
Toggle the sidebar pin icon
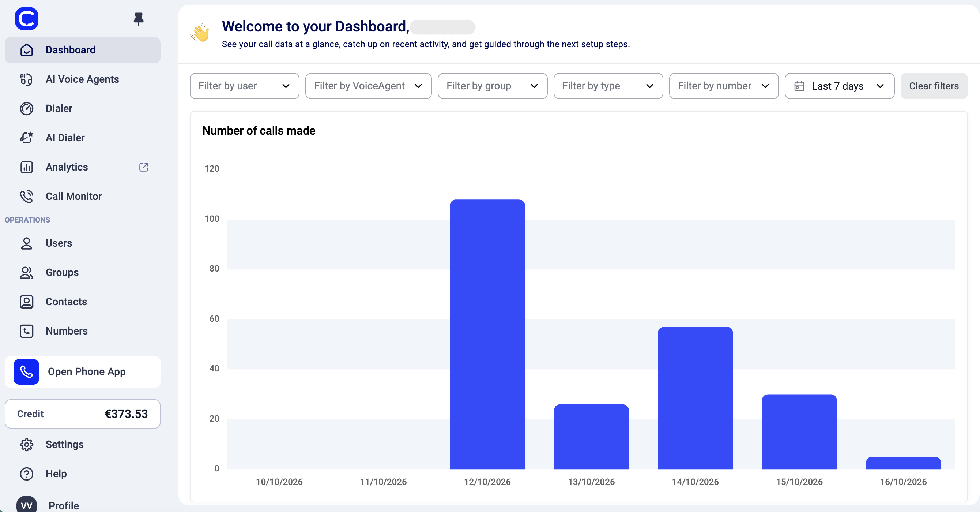click(139, 19)
